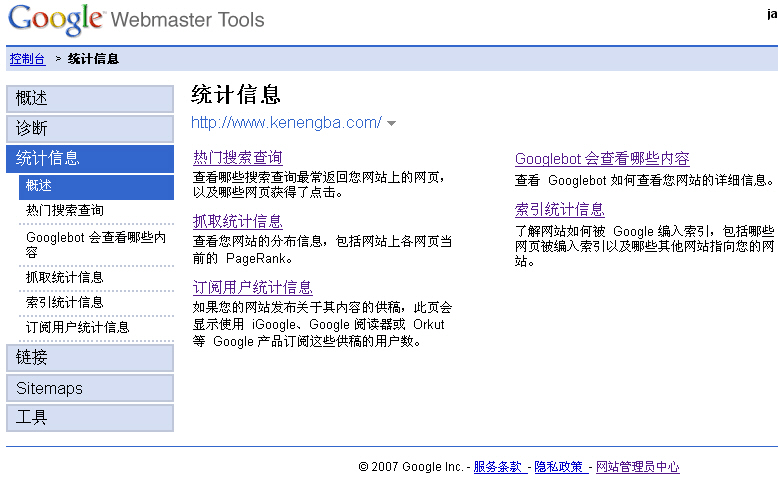The image size is (778, 493).
Task: Click the 控制台 breadcrumb link
Action: point(27,59)
